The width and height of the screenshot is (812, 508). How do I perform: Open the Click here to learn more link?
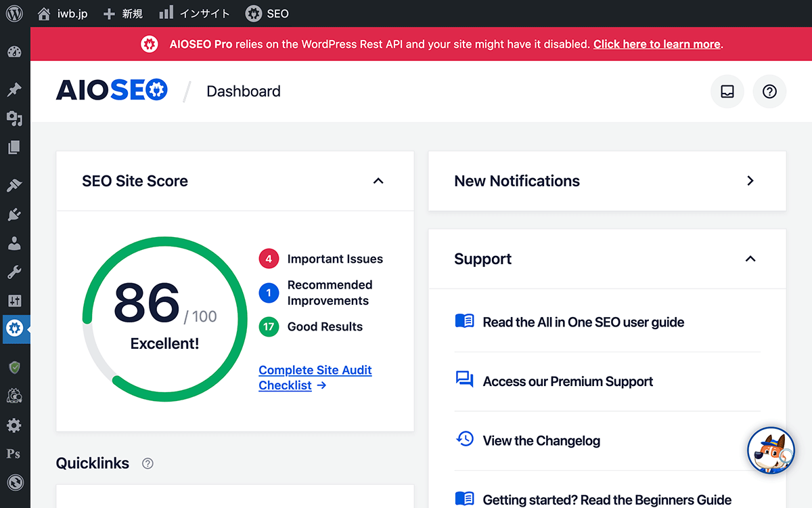[656, 44]
